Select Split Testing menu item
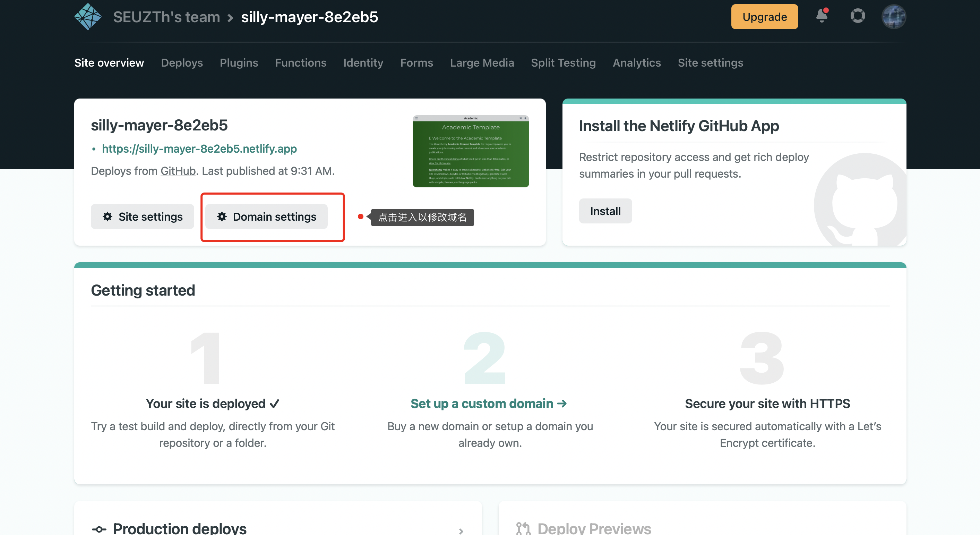This screenshot has width=980, height=535. (564, 62)
